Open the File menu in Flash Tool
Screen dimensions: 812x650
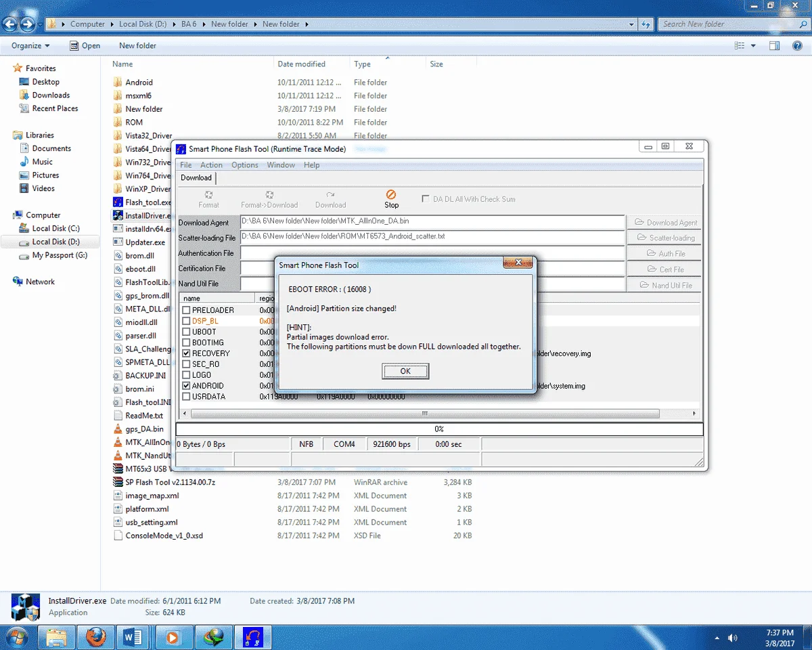185,165
